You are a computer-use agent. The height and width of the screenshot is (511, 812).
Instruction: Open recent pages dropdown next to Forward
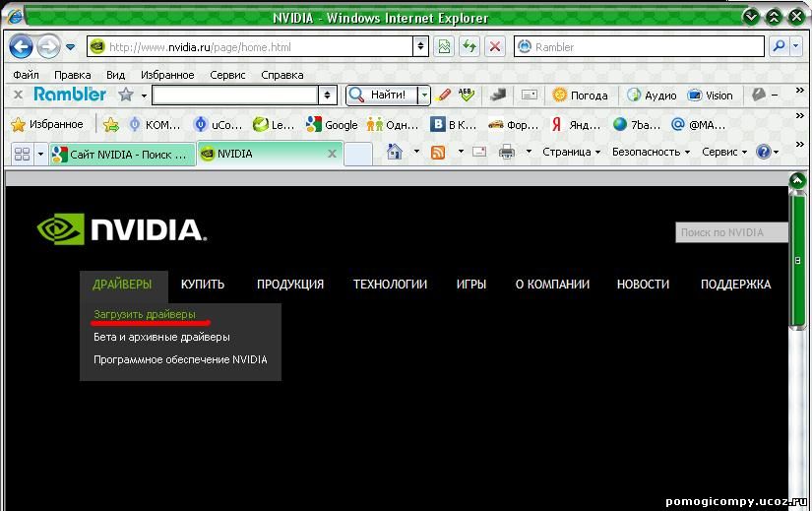pyautogui.click(x=71, y=47)
